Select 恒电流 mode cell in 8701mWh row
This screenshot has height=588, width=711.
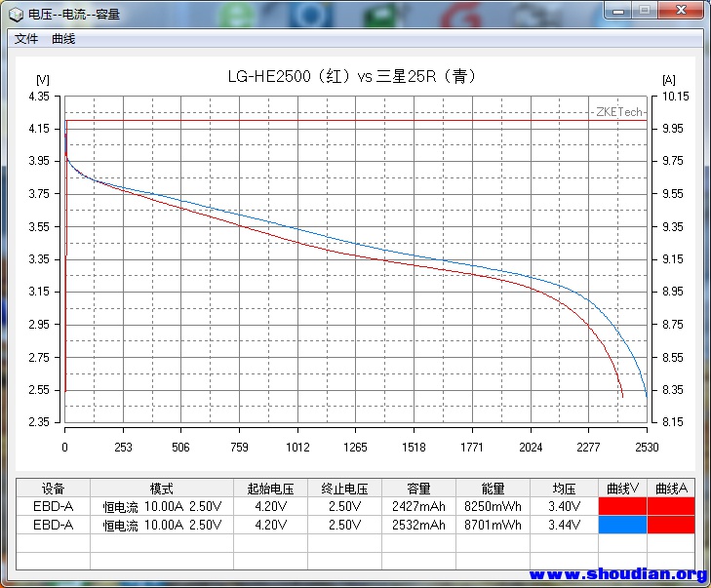tap(162, 525)
